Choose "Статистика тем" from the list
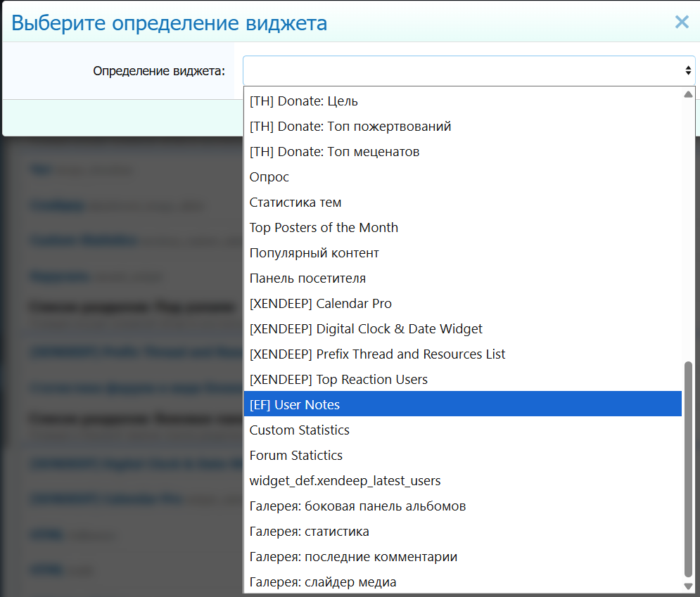700x597 pixels. pyautogui.click(x=295, y=203)
